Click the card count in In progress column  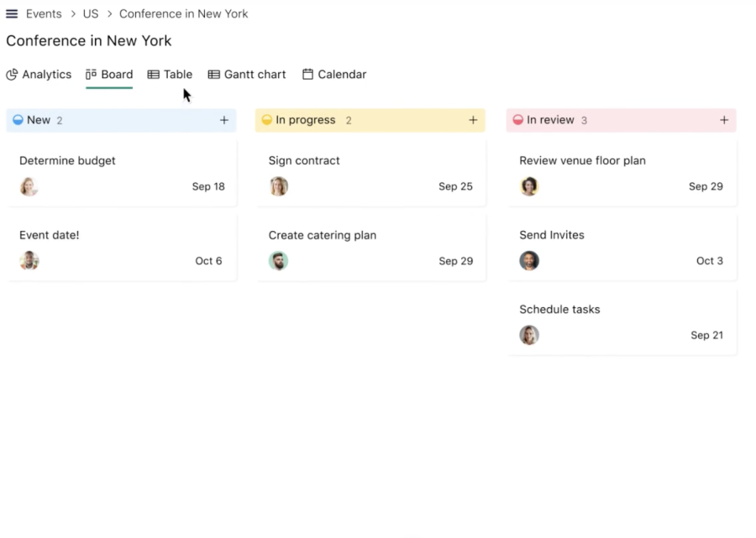[349, 120]
